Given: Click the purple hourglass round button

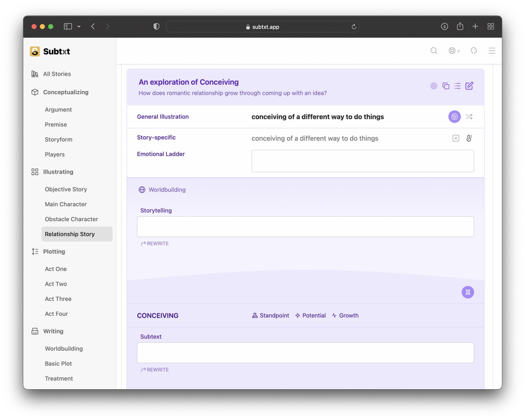Looking at the screenshot, I should point(468,292).
